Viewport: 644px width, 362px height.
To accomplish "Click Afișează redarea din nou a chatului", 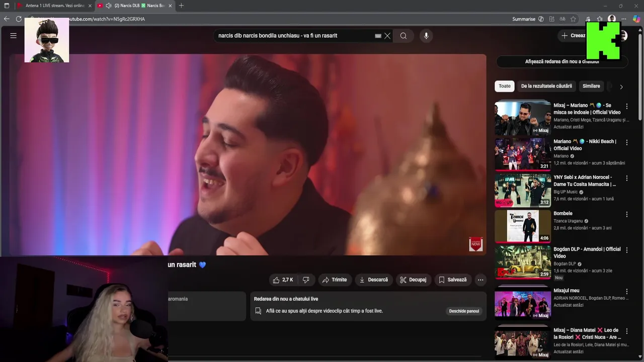I will [x=562, y=61].
